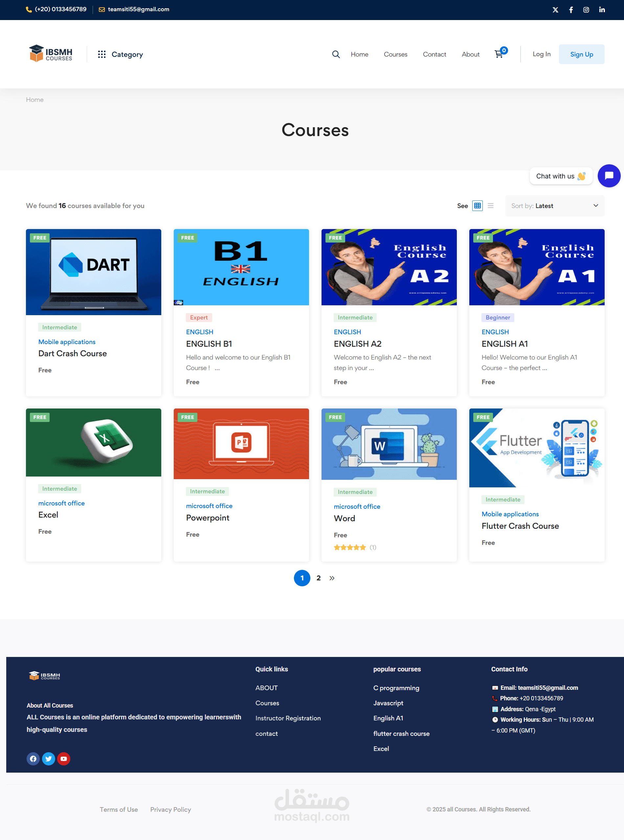This screenshot has width=624, height=840.
Task: Open the X (Twitter) link in top bar
Action: click(x=555, y=10)
